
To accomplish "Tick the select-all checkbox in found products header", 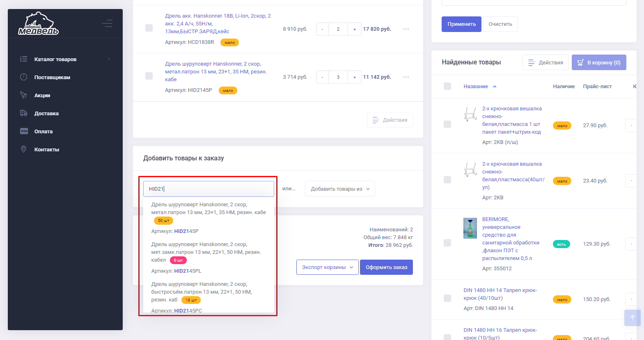I will [447, 86].
